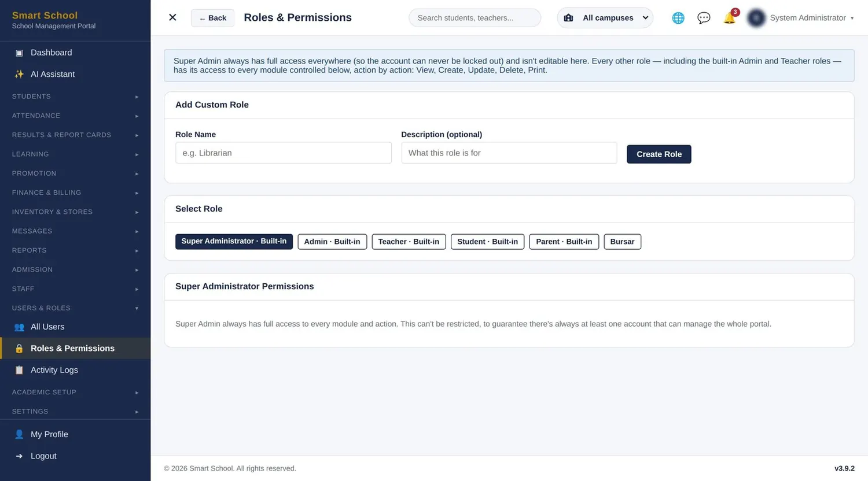Expand the Messages sidebar section
This screenshot has height=481, width=868.
(75, 231)
